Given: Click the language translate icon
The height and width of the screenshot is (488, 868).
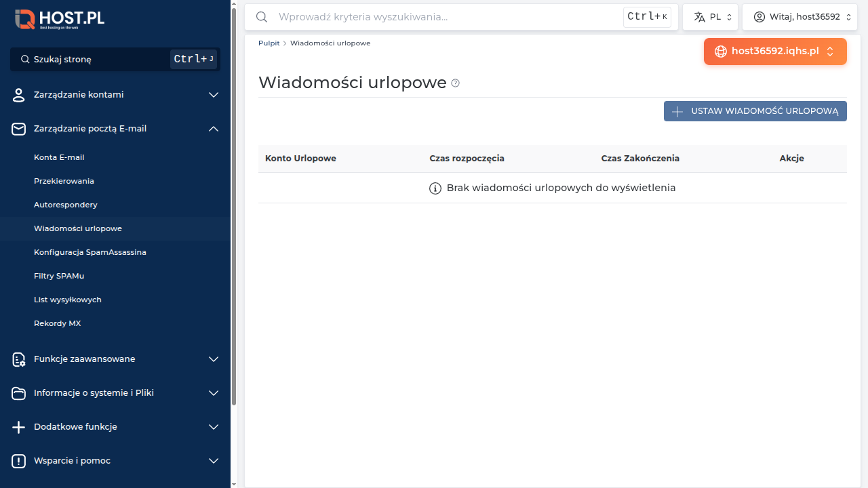Looking at the screenshot, I should coord(700,17).
